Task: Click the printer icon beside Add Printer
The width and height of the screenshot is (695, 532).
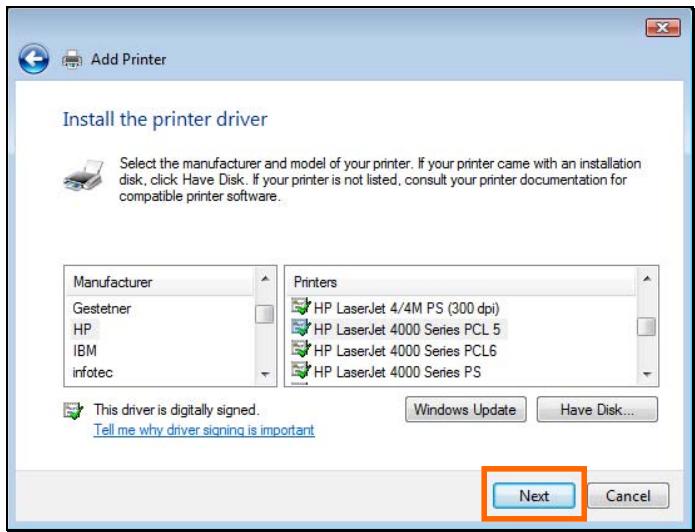Action: pos(72,59)
